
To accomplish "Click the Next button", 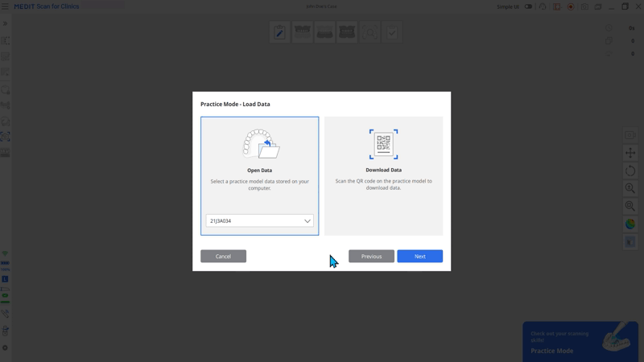I will pos(419,256).
